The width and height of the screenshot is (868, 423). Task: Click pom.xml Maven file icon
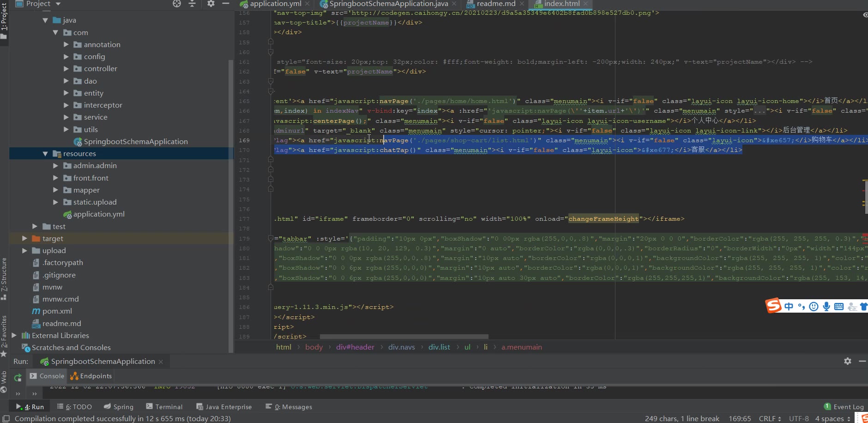tap(36, 311)
